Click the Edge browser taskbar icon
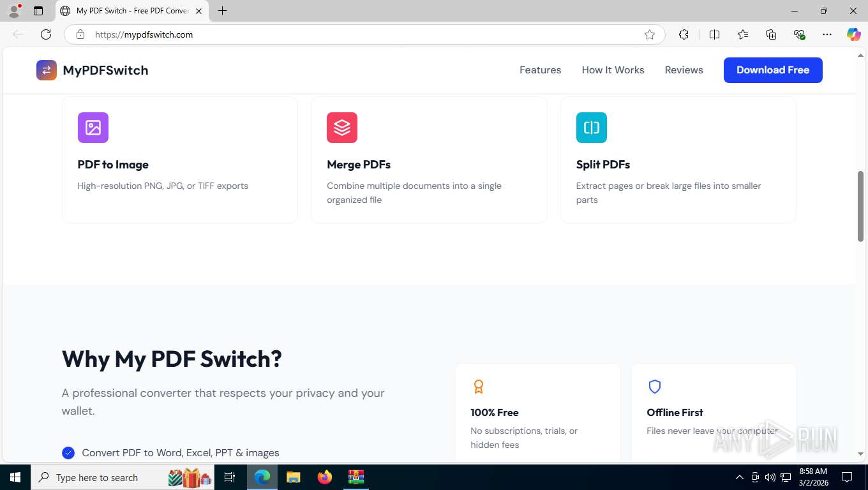 [x=262, y=477]
